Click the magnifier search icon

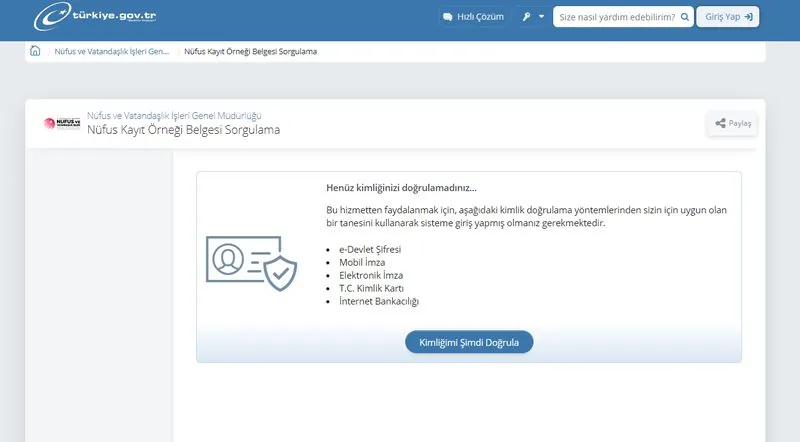(685, 18)
